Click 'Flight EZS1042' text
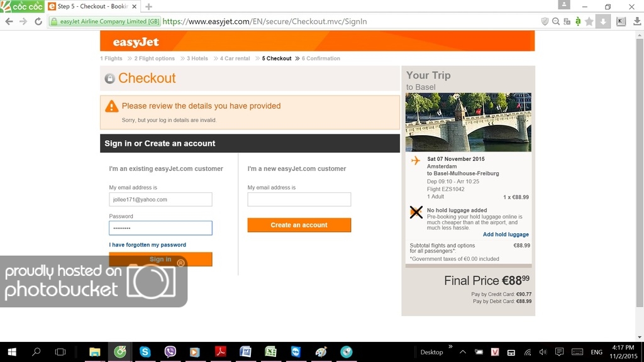This screenshot has height=362, width=644. coord(446,189)
